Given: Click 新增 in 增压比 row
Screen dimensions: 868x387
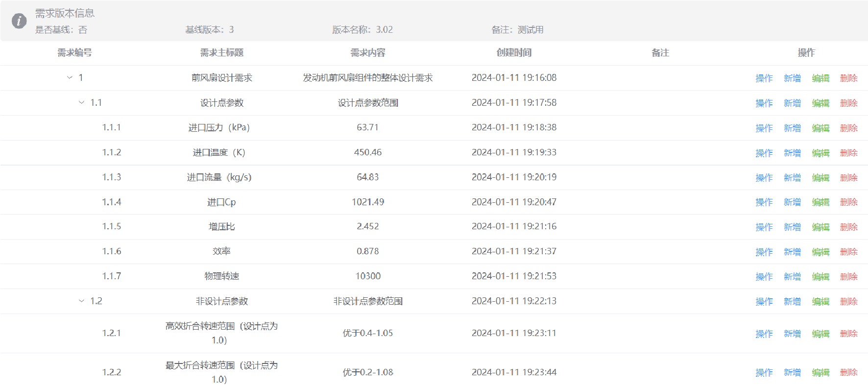Looking at the screenshot, I should [792, 227].
